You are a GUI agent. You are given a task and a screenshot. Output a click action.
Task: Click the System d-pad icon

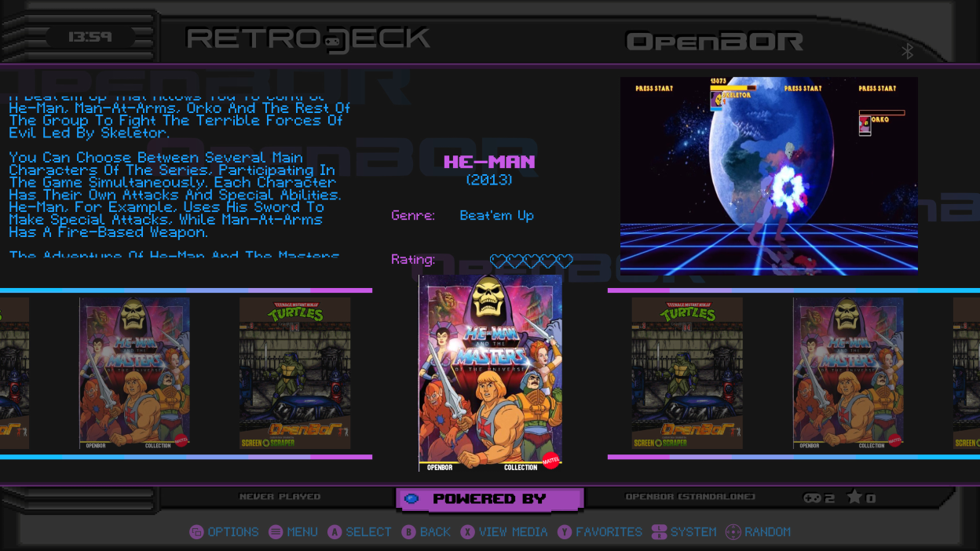(659, 532)
